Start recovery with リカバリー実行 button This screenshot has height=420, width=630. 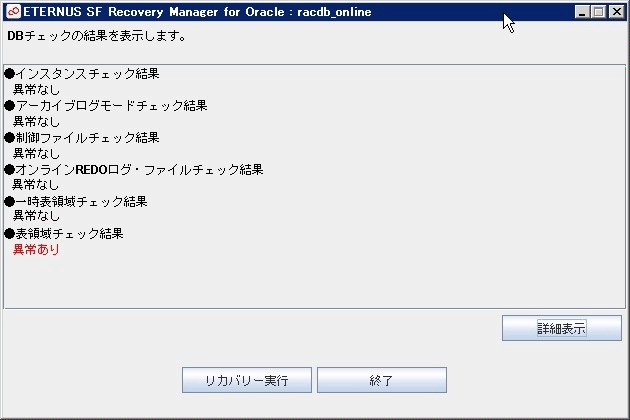[x=247, y=380]
